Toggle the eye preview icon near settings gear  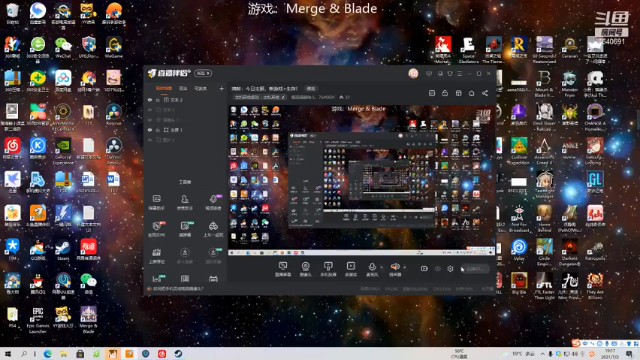point(438,269)
